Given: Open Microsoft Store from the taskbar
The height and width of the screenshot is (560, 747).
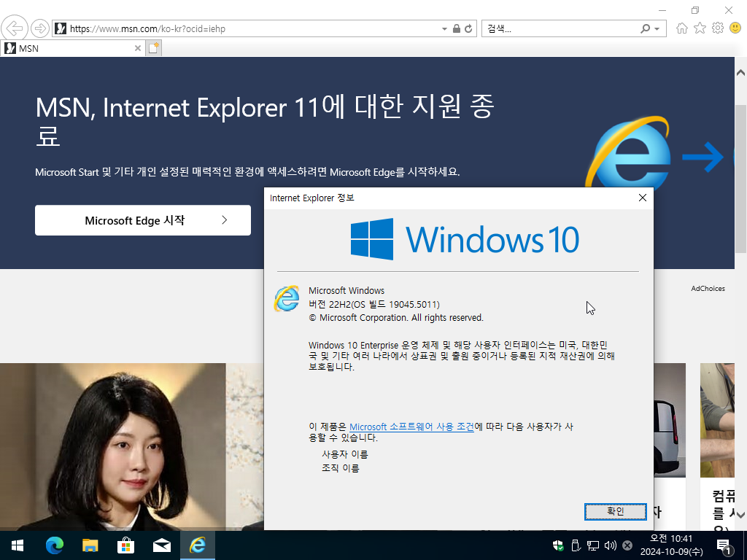Looking at the screenshot, I should pyautogui.click(x=125, y=545).
